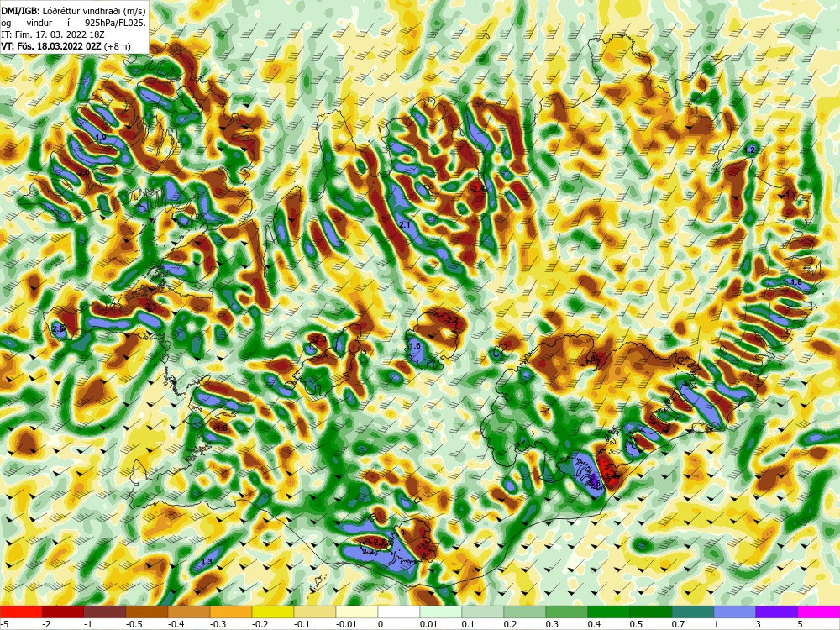Select the pale cream legend swatch at -0.01
Image resolution: width=840 pixels, height=630 pixels.
357,612
